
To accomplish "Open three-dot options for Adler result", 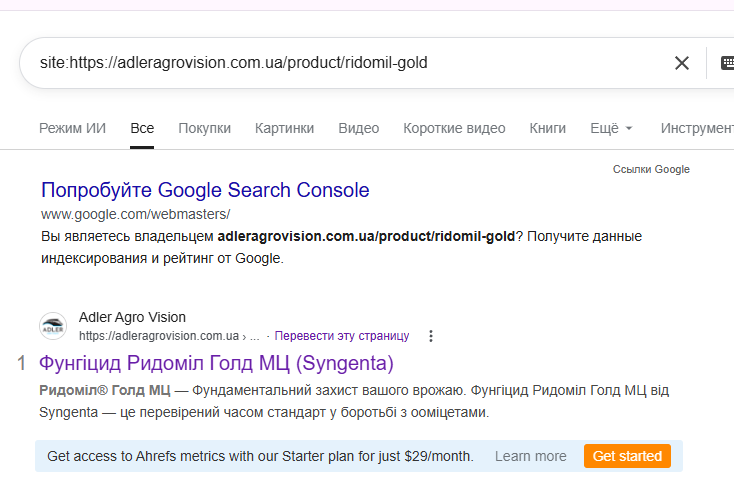I will pos(431,336).
